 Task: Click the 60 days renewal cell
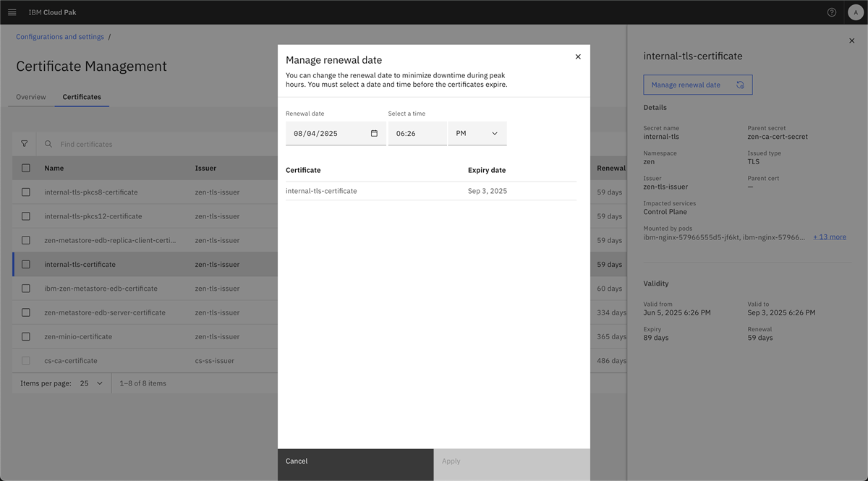click(610, 289)
